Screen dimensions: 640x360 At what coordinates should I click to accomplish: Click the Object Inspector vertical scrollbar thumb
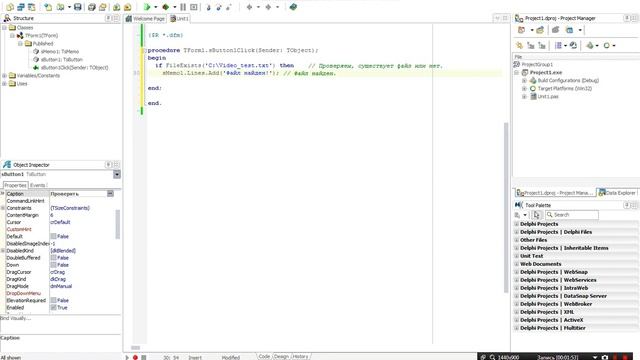pyautogui.click(x=118, y=224)
